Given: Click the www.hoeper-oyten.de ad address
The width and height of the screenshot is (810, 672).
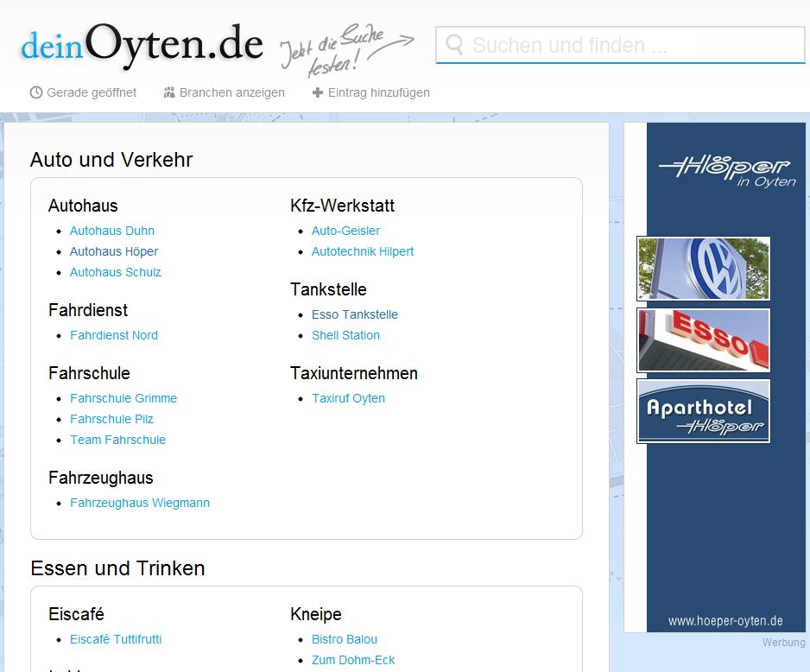Looking at the screenshot, I should [x=725, y=621].
